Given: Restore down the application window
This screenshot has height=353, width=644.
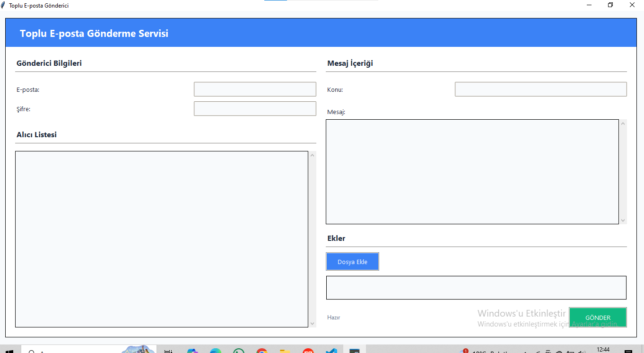Looking at the screenshot, I should [x=610, y=5].
